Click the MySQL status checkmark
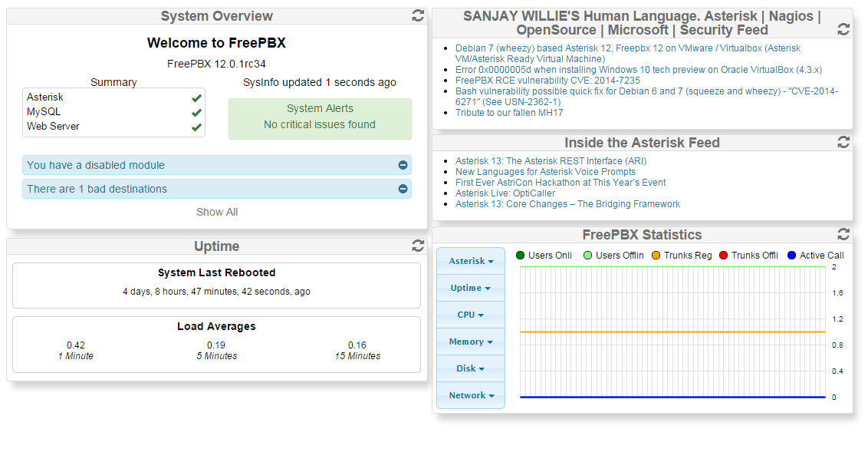The image size is (868, 449). 196,113
